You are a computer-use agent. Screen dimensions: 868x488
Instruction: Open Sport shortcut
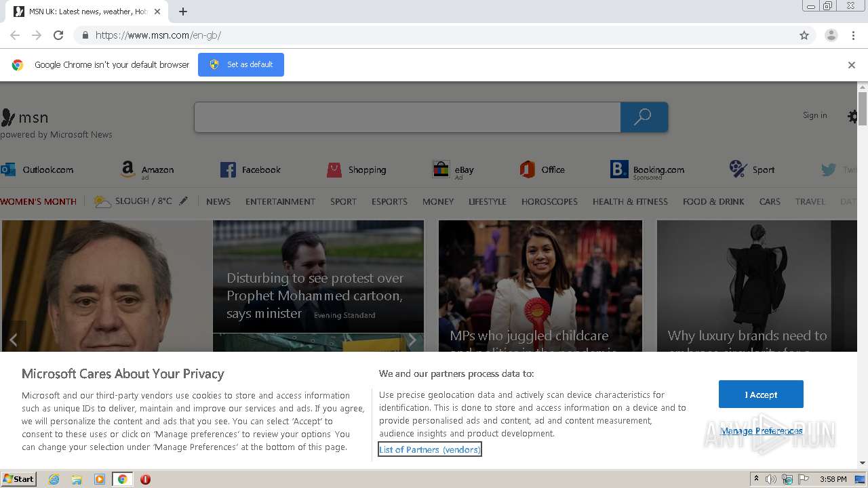pos(751,169)
